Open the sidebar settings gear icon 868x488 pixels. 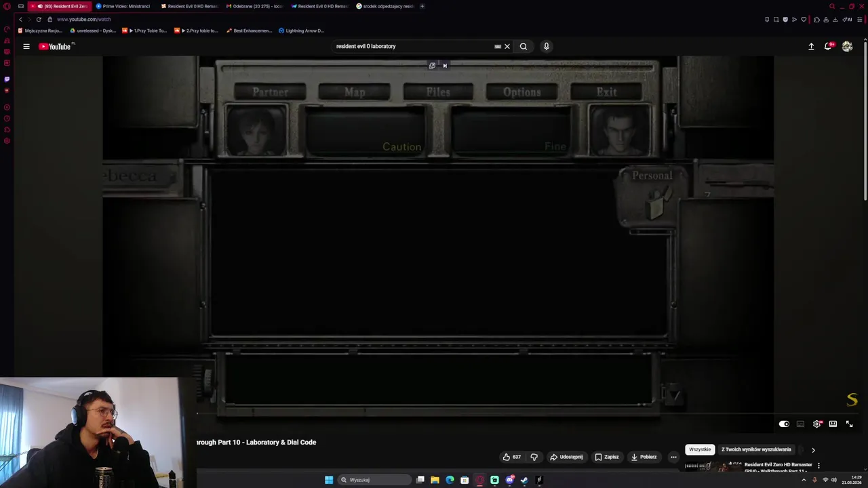[7, 141]
